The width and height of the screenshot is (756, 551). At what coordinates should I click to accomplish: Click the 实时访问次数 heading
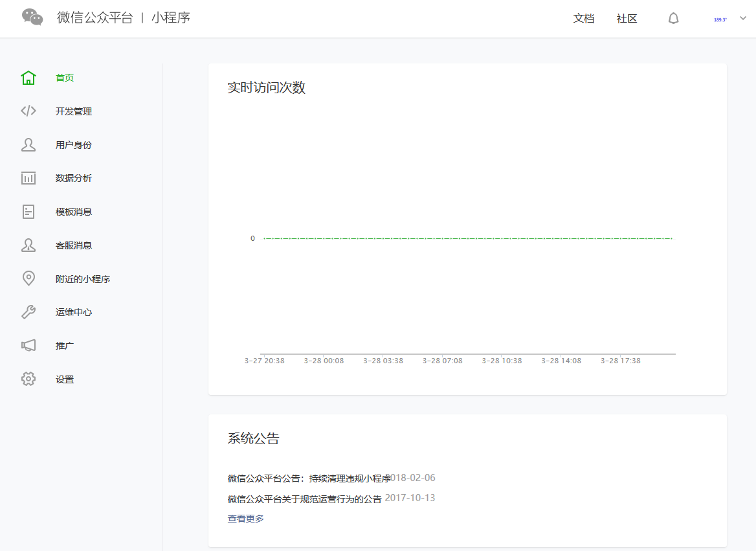[266, 87]
